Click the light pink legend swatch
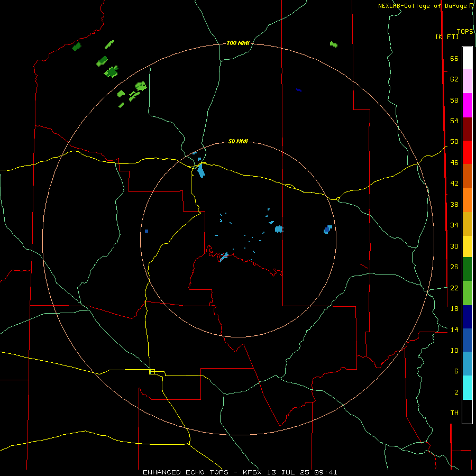476x476 pixels. click(467, 81)
